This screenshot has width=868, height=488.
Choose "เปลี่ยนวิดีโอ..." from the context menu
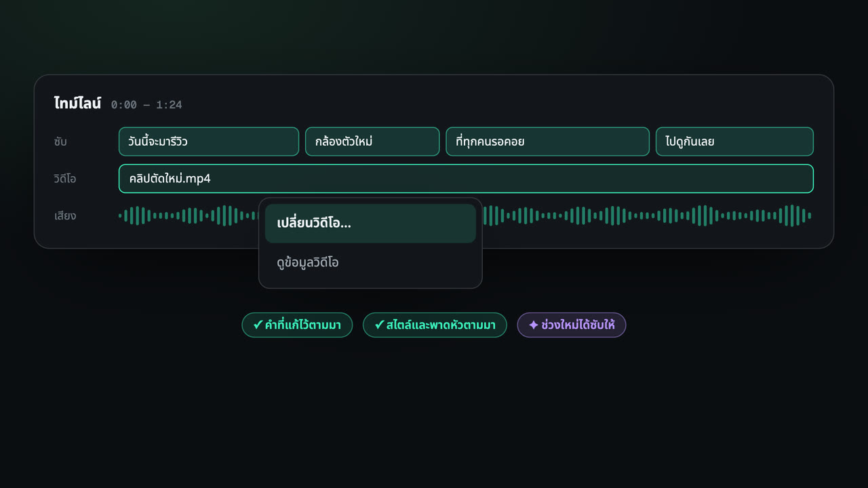tap(370, 224)
